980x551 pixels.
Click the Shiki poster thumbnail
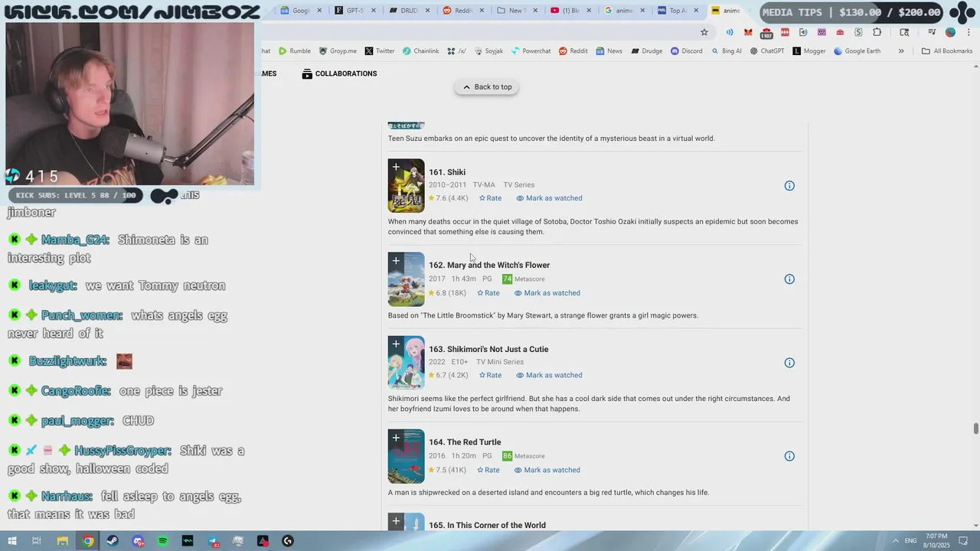[406, 186]
